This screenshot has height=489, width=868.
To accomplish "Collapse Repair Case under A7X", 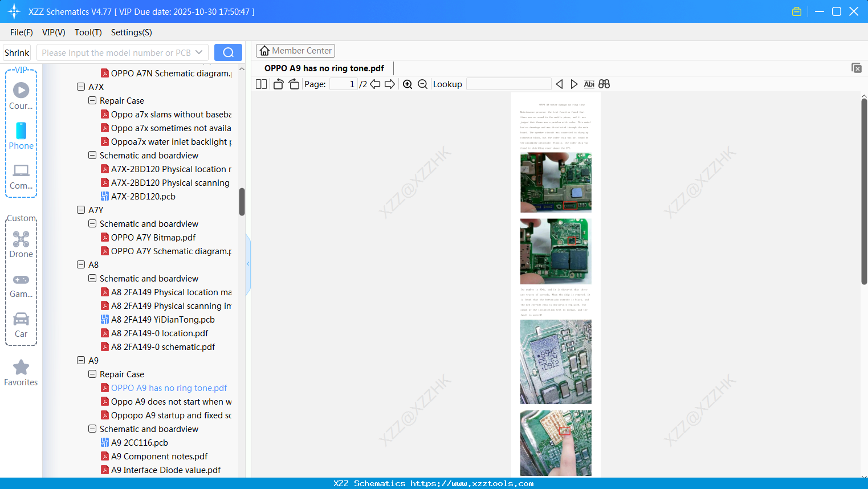I will pos(92,101).
